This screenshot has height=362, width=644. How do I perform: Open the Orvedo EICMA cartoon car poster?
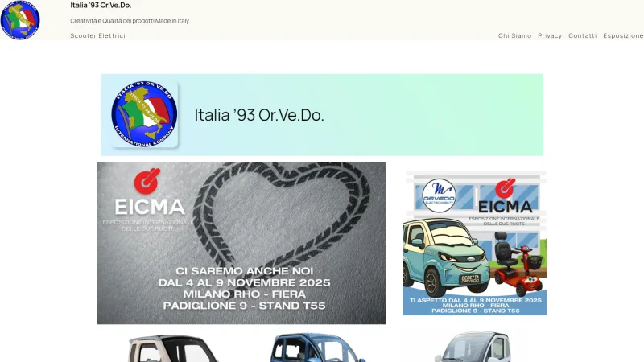click(474, 244)
